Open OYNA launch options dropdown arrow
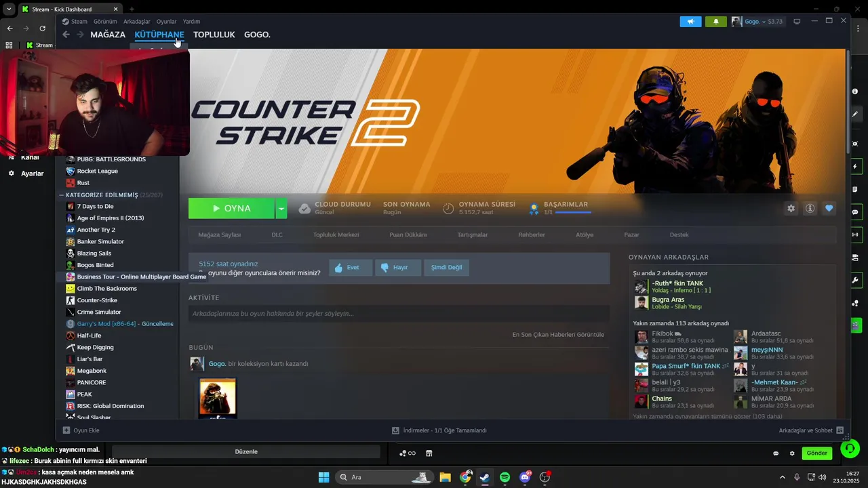The width and height of the screenshot is (868, 488). (281, 208)
